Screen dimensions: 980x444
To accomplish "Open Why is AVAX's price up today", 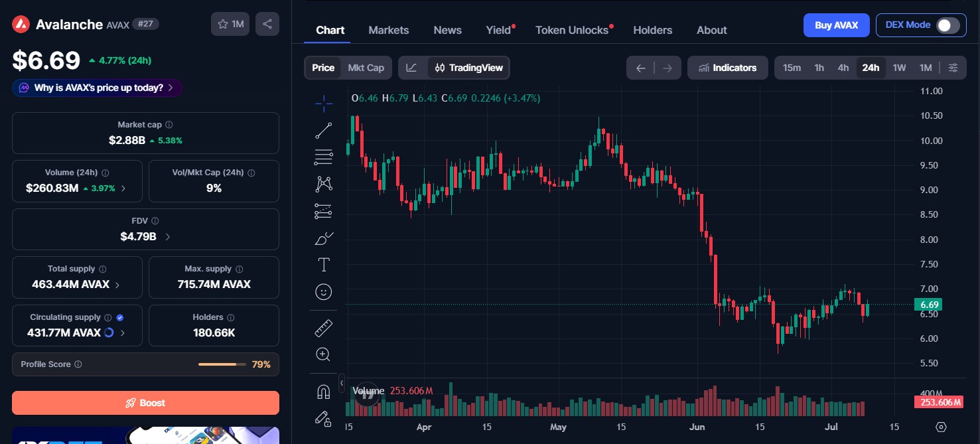I will [97, 88].
